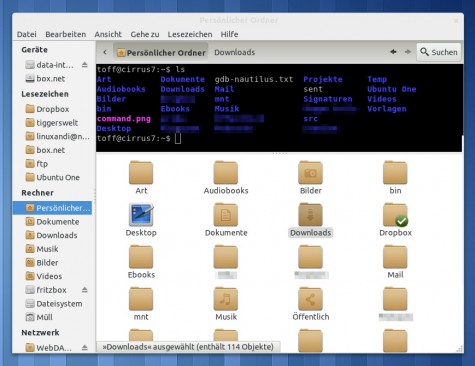Open the Desktop folder icon
This screenshot has width=475, height=366.
pos(141,215)
